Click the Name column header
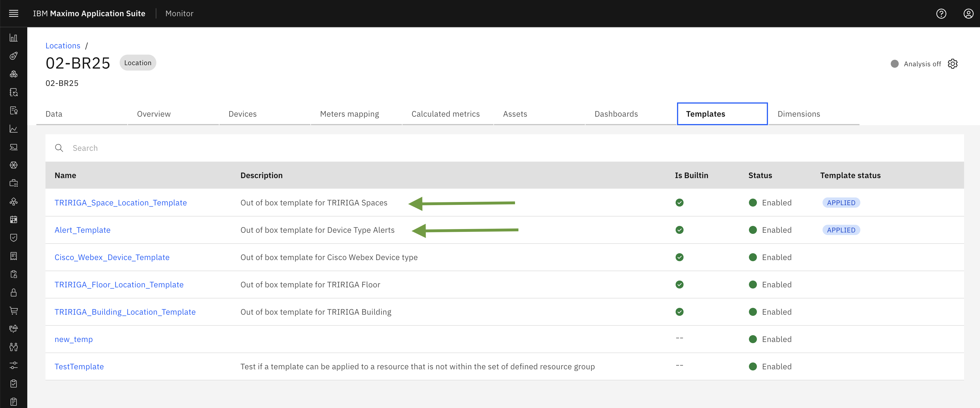Image resolution: width=980 pixels, height=408 pixels. click(65, 175)
